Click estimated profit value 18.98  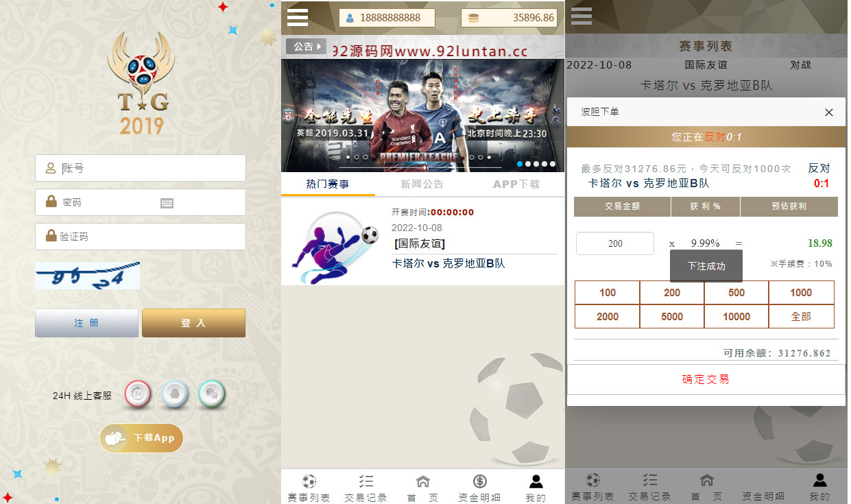coord(820,243)
